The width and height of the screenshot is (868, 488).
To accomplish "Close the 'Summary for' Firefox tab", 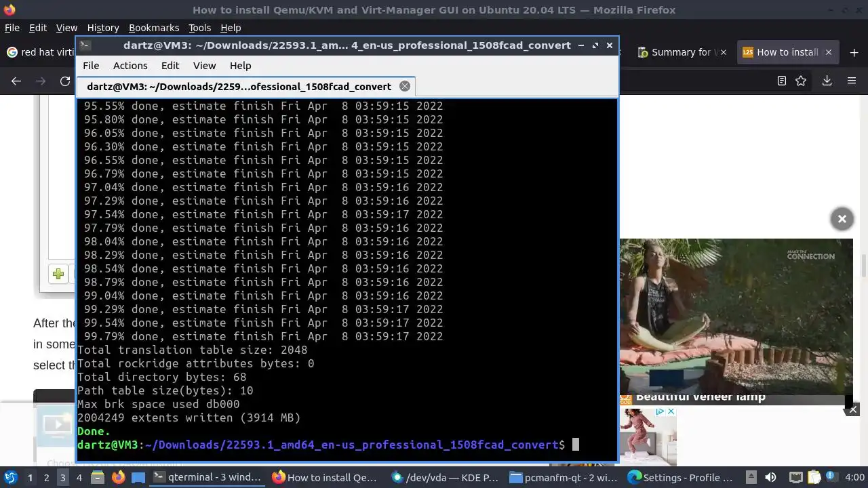I will click(x=723, y=52).
